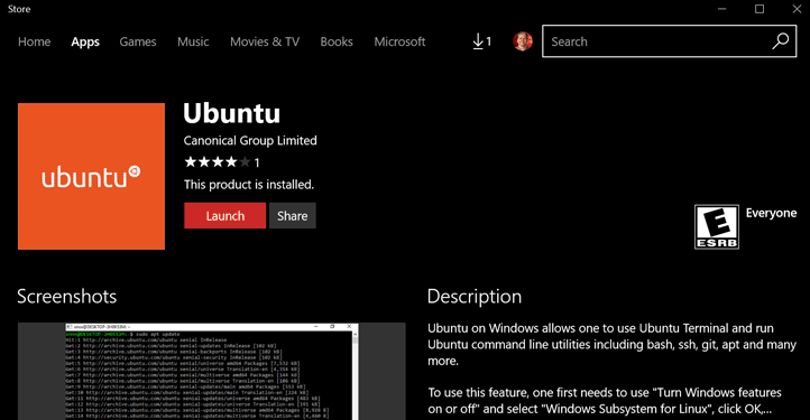The width and height of the screenshot is (810, 420).
Task: Open the Microsoft tab
Action: 399,42
